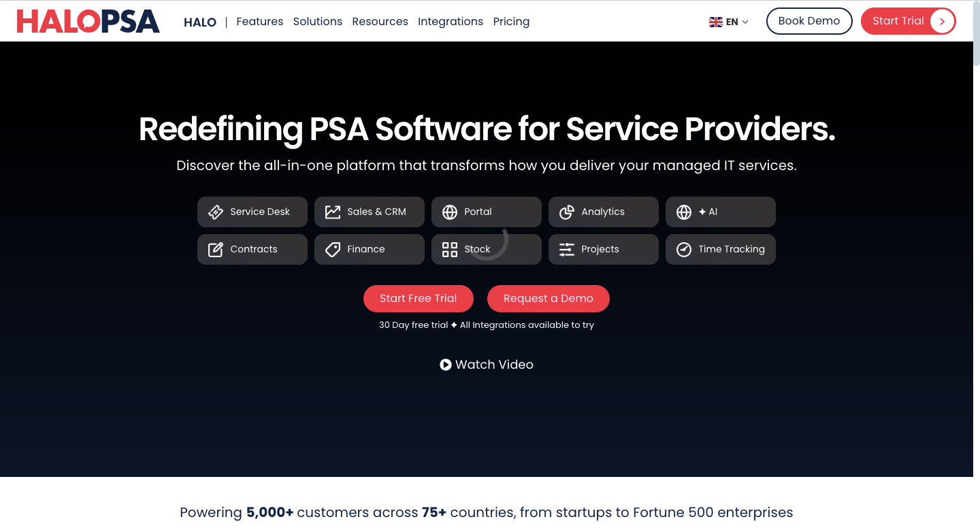Click the Analytics pie chart icon
Screen dimensions: 980x530
567,212
